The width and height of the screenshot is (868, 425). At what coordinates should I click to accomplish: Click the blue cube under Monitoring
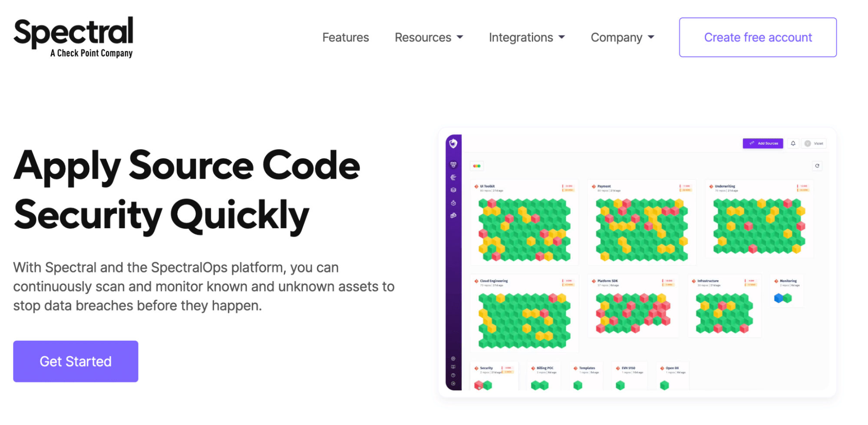[779, 298]
